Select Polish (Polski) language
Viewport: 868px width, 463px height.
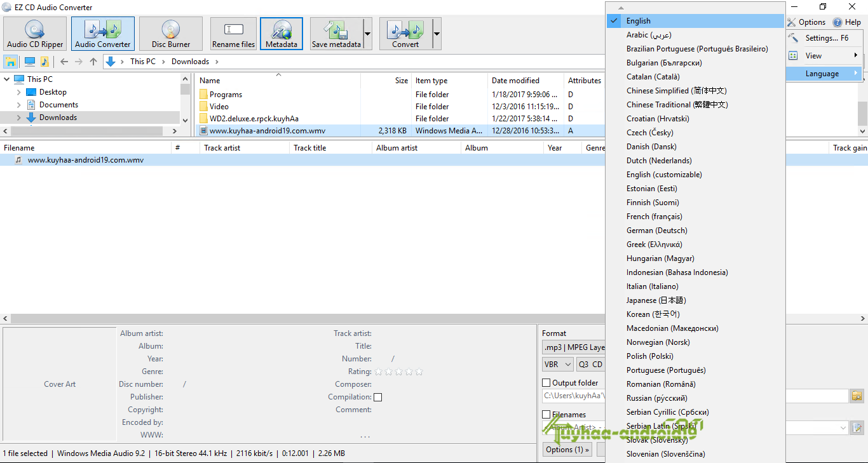click(x=696, y=356)
